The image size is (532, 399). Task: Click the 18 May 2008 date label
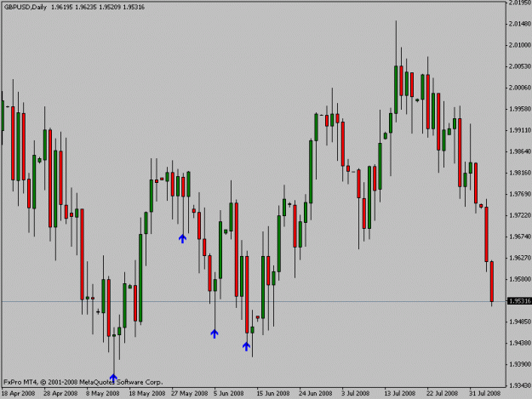pos(147,394)
